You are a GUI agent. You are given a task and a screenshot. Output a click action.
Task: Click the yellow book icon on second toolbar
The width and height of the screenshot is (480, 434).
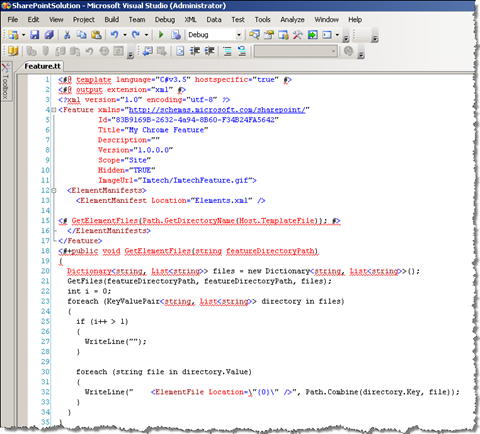(x=13, y=51)
